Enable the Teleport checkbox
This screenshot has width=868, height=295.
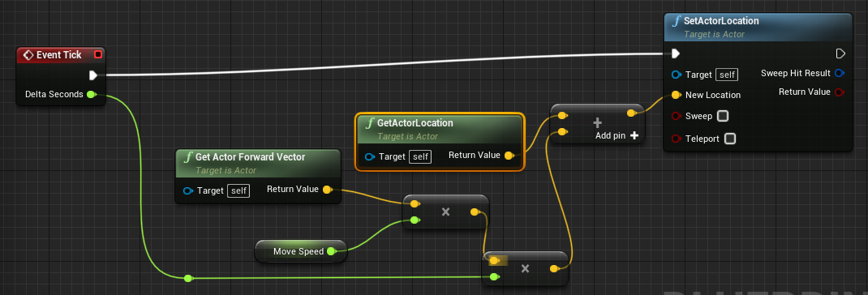point(730,139)
